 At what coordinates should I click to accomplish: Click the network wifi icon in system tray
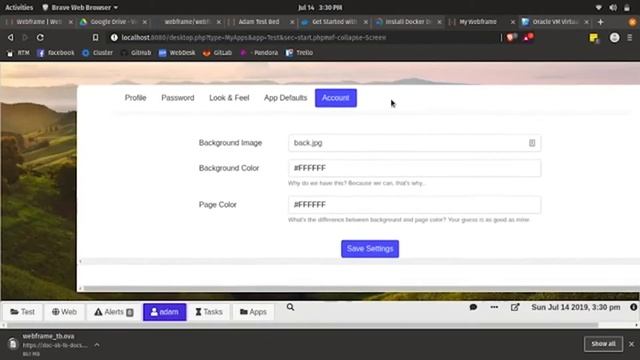(x=598, y=7)
